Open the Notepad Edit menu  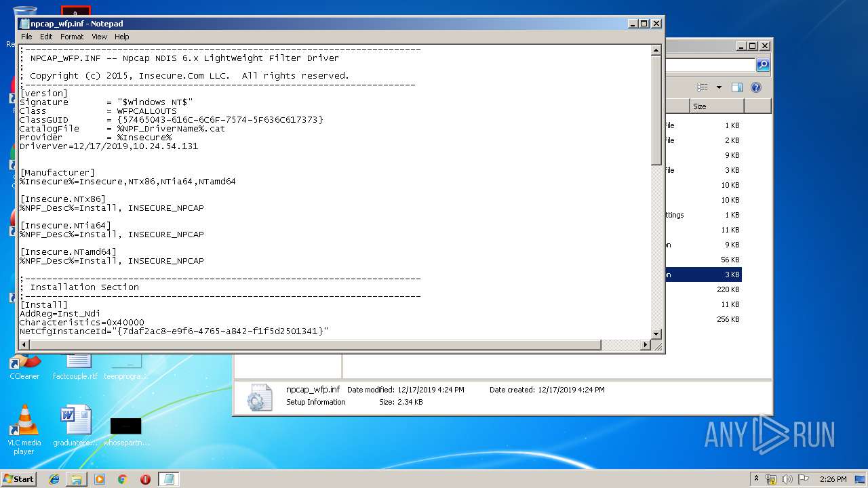click(x=46, y=37)
